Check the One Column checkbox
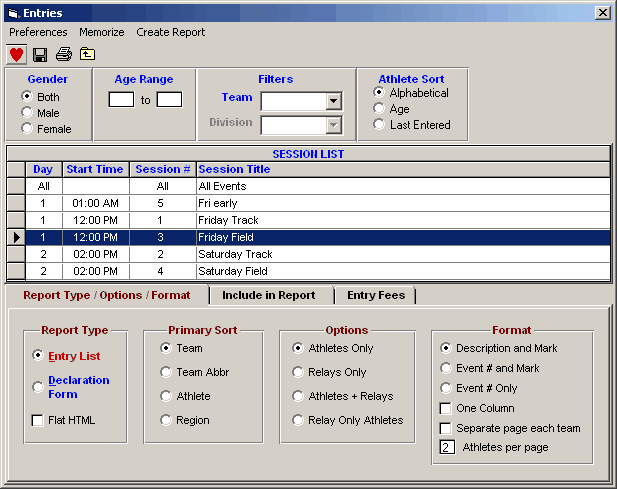 [x=445, y=408]
